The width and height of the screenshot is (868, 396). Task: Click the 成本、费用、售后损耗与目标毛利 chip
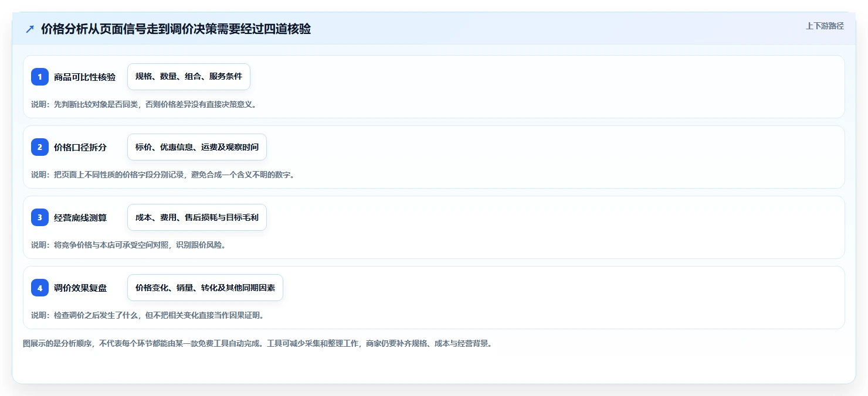coord(197,217)
